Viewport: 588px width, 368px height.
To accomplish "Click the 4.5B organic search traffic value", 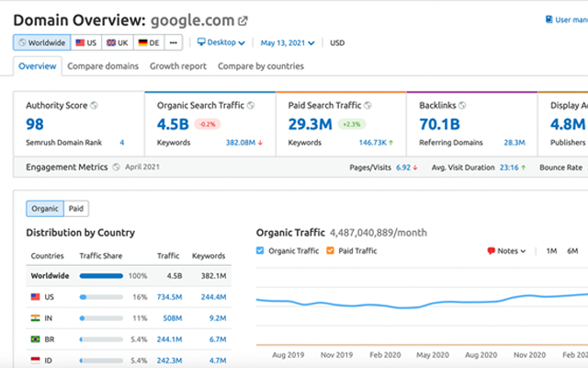I will (173, 124).
